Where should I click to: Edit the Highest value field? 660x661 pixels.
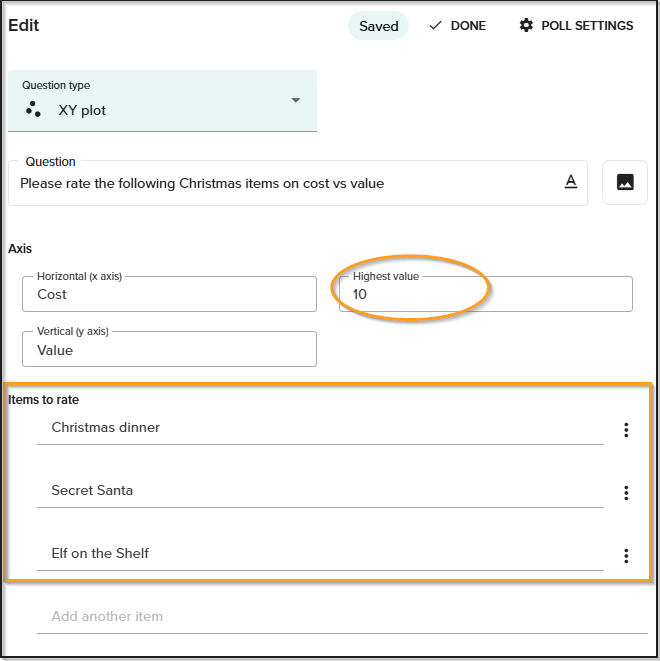pyautogui.click(x=486, y=294)
